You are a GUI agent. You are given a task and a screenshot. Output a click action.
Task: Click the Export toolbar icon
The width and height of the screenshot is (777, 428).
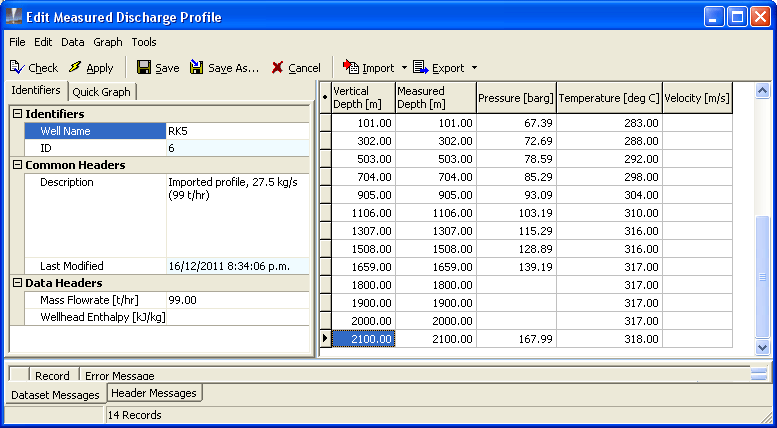click(421, 68)
